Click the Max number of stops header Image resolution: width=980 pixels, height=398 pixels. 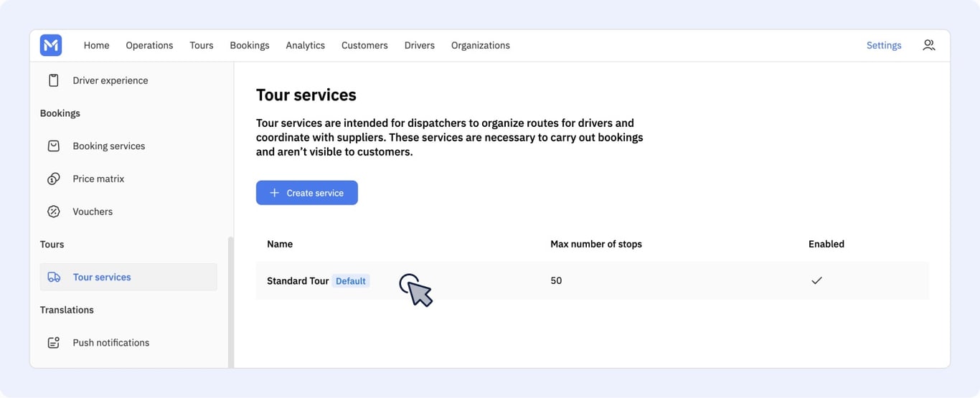pos(596,244)
